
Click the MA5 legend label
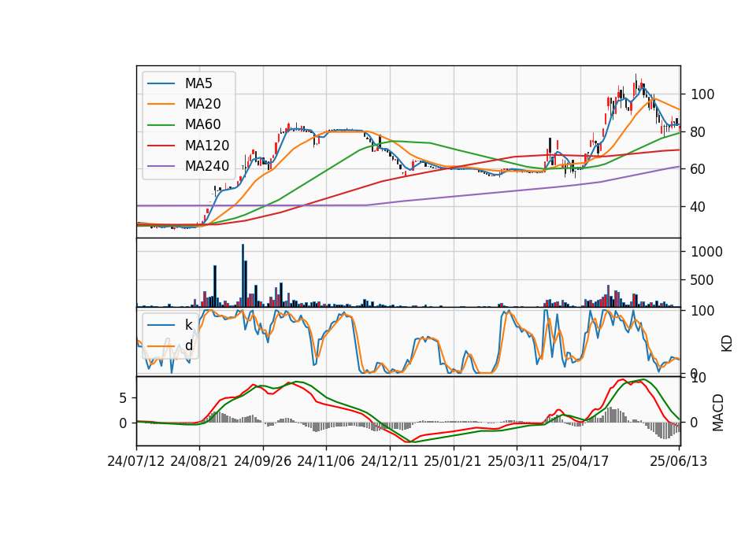coord(198,83)
